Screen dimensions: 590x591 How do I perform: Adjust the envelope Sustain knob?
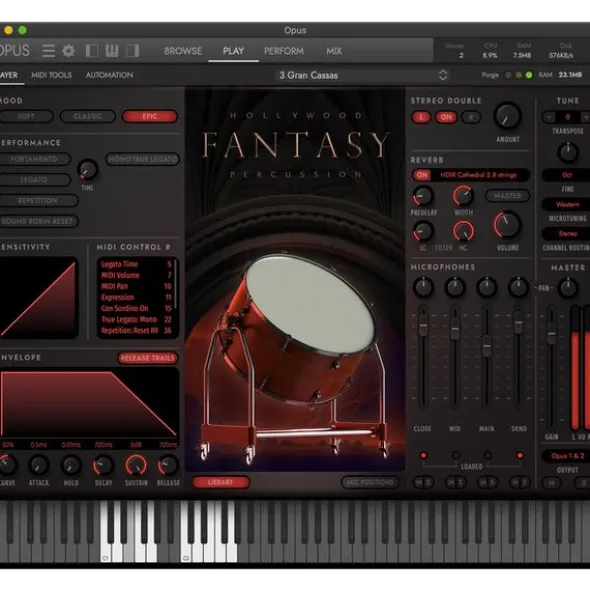[x=136, y=465]
